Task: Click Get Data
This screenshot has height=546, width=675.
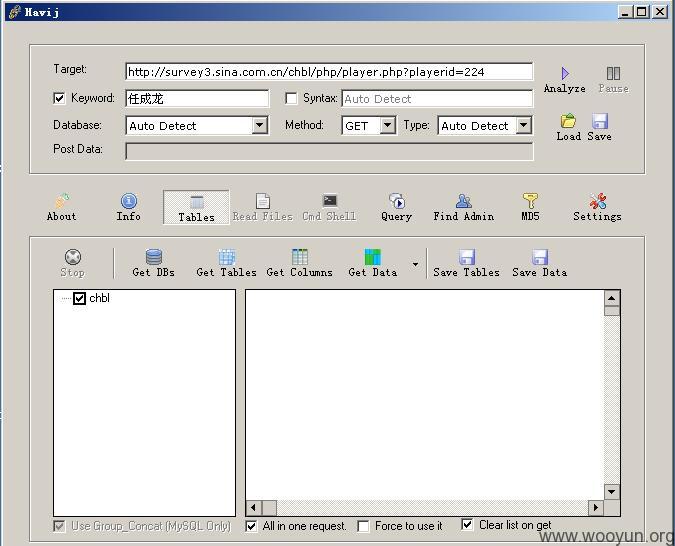Action: [373, 263]
